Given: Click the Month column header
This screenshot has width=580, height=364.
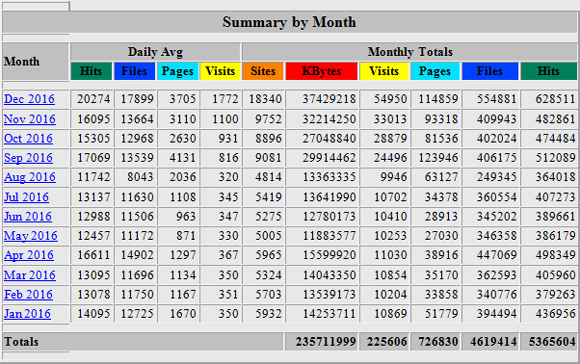Looking at the screenshot, I should pos(22,61).
